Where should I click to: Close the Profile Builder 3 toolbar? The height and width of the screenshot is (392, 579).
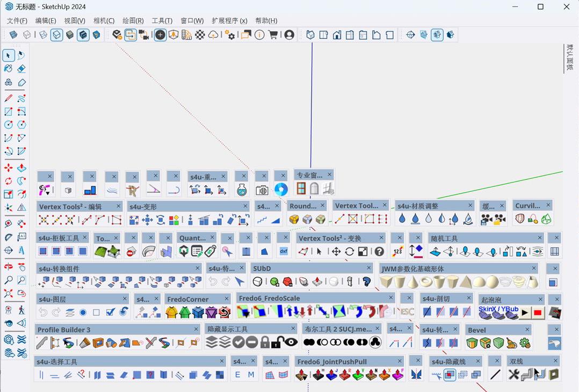[196, 329]
